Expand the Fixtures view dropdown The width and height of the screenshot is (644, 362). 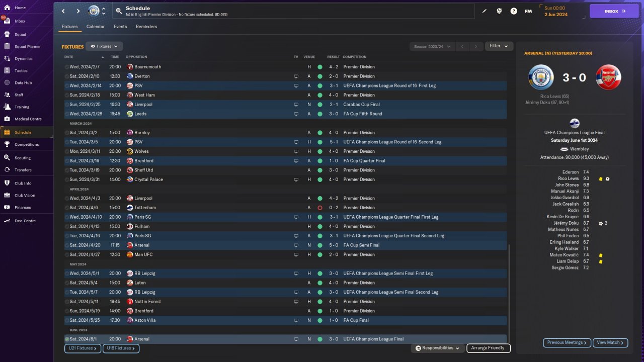[x=104, y=46]
